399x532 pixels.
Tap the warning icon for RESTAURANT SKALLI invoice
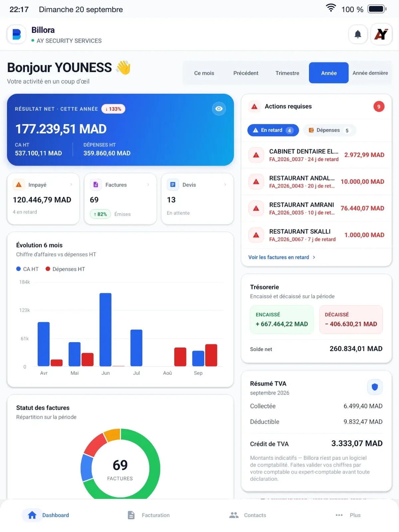(x=256, y=235)
